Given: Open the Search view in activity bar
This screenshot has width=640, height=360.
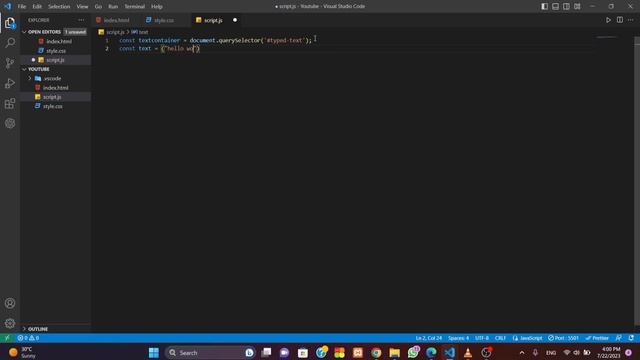Looking at the screenshot, I should tap(10, 43).
